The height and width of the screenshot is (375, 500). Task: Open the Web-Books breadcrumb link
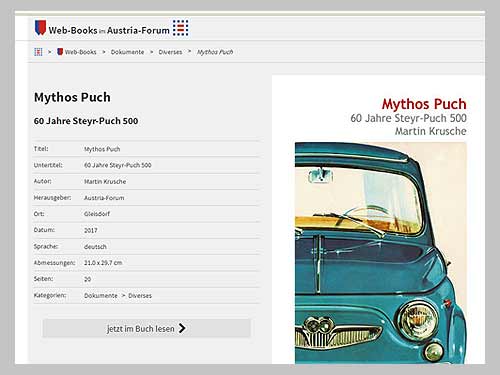[80, 52]
